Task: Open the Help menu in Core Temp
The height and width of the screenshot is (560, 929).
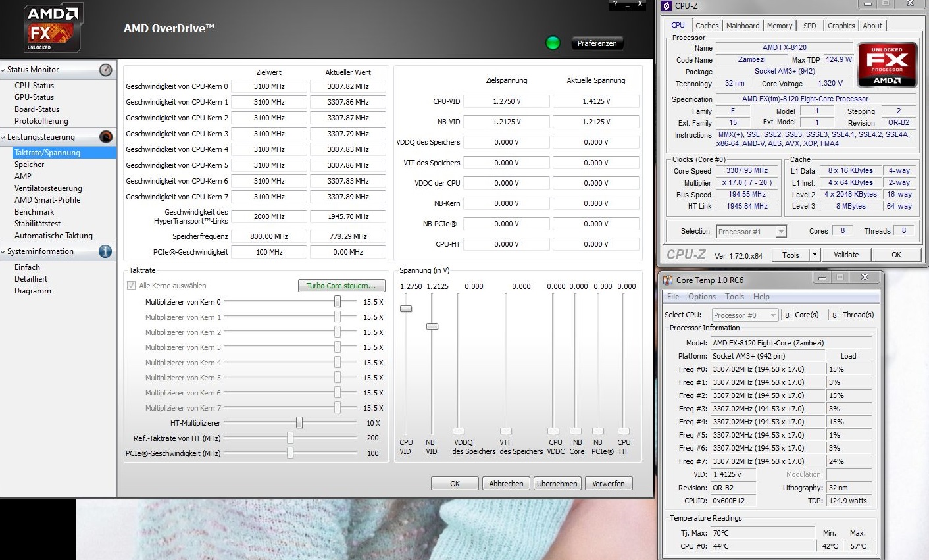Action: [x=761, y=297]
